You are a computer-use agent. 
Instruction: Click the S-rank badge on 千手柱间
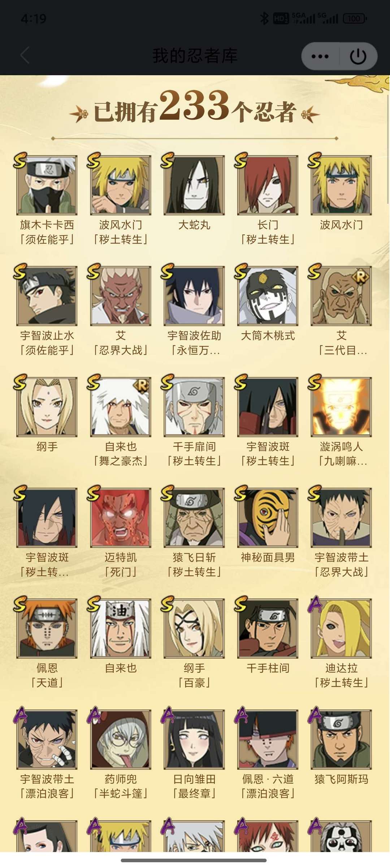(241, 604)
